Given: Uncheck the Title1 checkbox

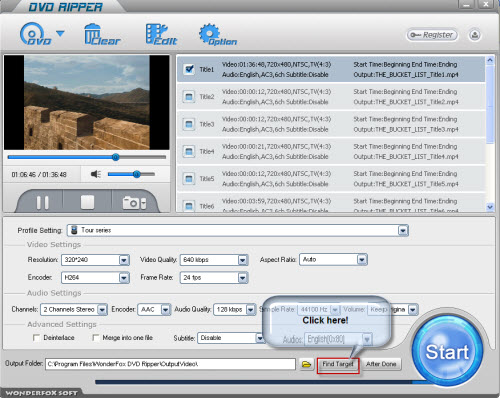Looking at the screenshot, I should click(189, 69).
